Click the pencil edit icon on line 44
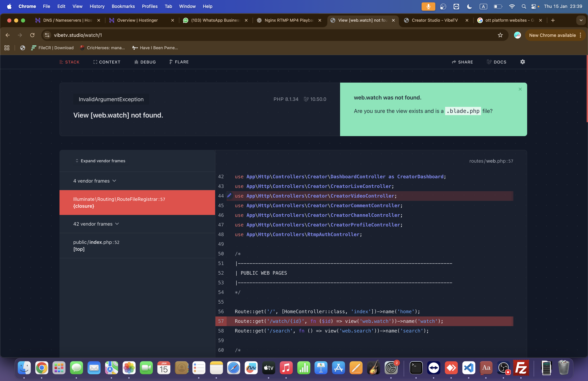The image size is (588, 381). pyautogui.click(x=229, y=195)
